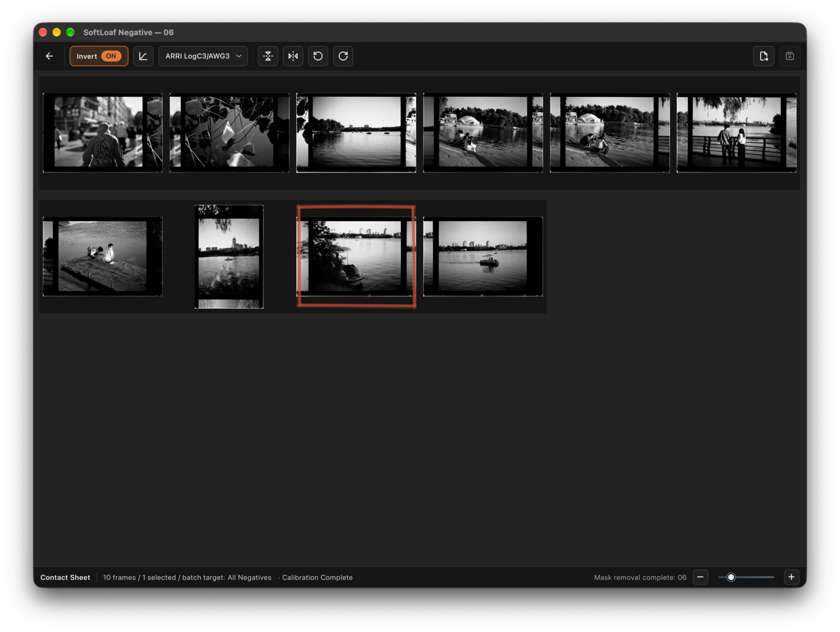Select the pedal boat on lake thumbnail
840x632 pixels.
click(x=483, y=256)
